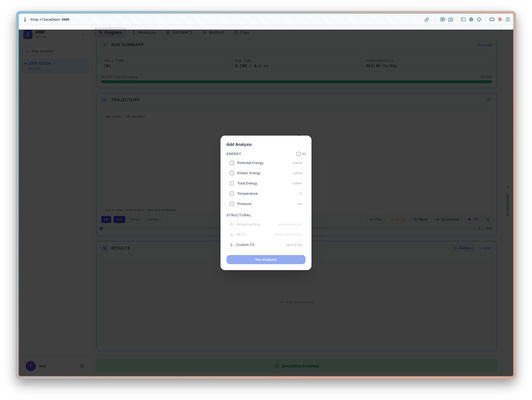The width and height of the screenshot is (532, 400).
Task: Pause the trajectory animation
Action: (x=398, y=219)
